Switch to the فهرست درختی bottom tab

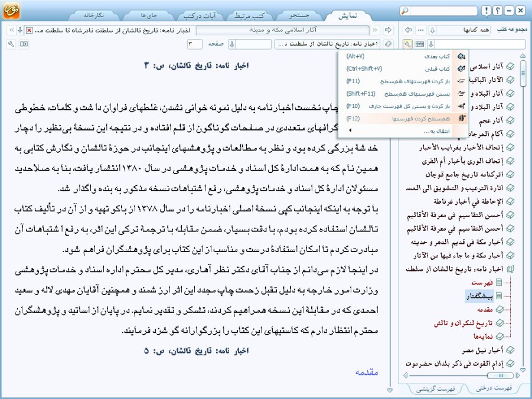coord(494,388)
